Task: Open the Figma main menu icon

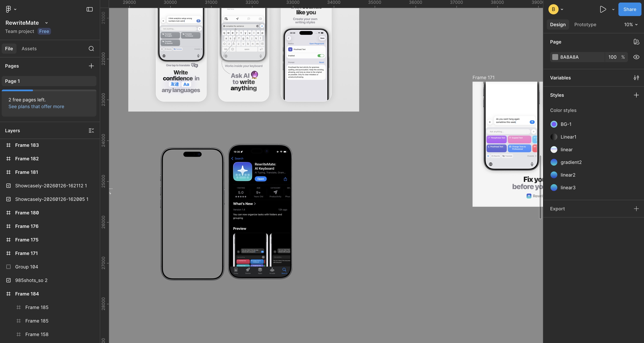Action: pyautogui.click(x=8, y=9)
